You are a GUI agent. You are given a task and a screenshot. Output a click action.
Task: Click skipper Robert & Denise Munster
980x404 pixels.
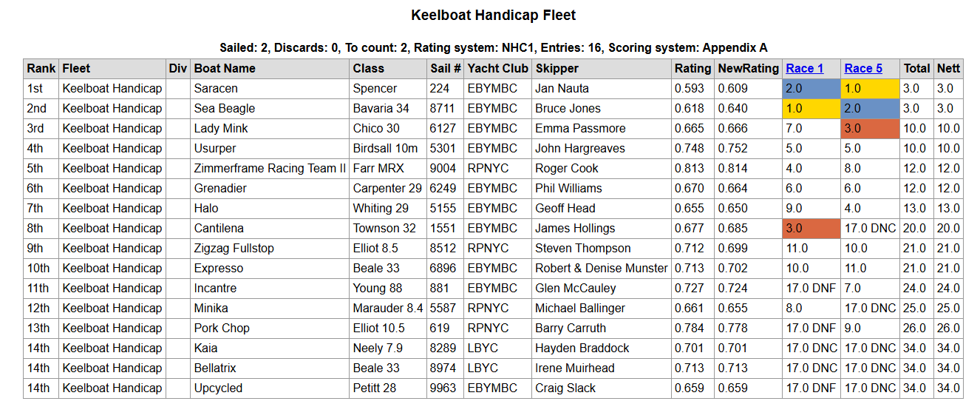[601, 268]
